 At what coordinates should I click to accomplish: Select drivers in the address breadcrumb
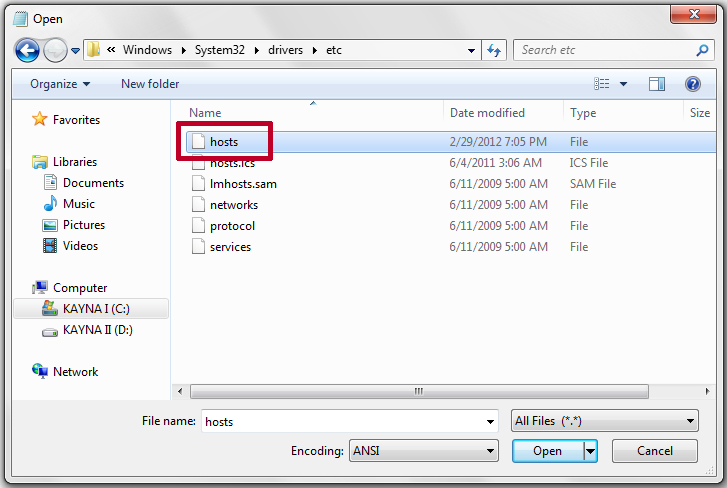tap(285, 50)
